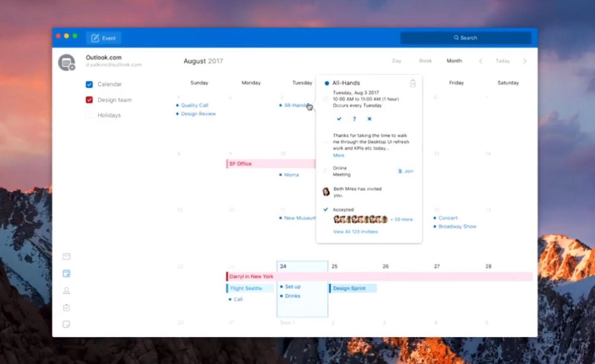
Task: Accept invitation with the checkmark icon
Action: click(339, 119)
